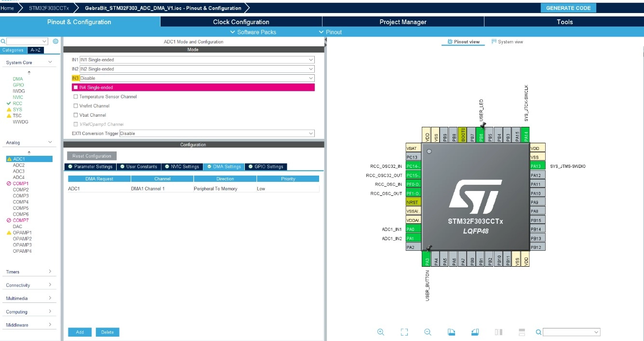644x341 pixels.
Task: Zoom out of the pinout view
Action: 428,332
